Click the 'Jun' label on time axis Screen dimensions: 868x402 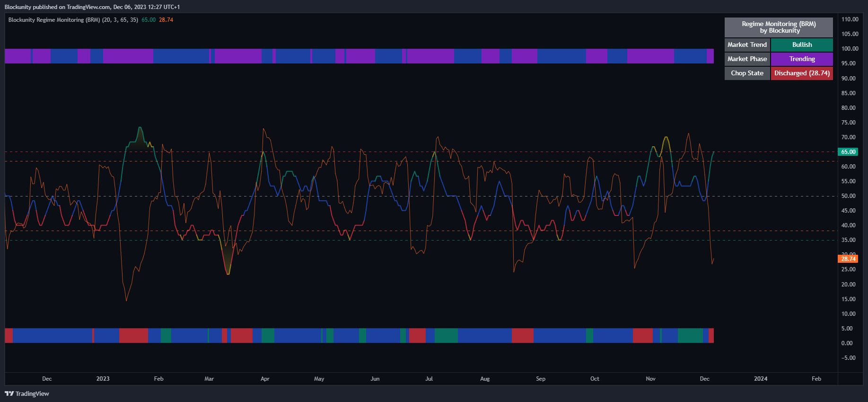[375, 379]
